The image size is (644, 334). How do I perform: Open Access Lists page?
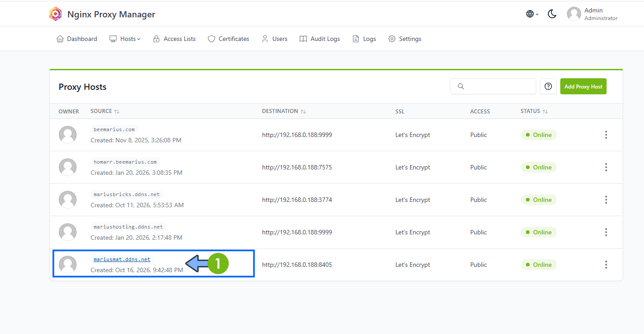point(174,39)
